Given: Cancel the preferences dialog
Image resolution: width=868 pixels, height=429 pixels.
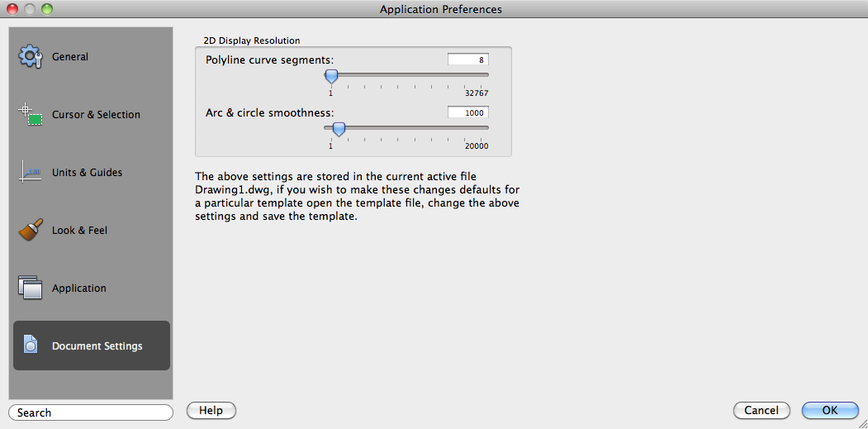Looking at the screenshot, I should [x=761, y=410].
